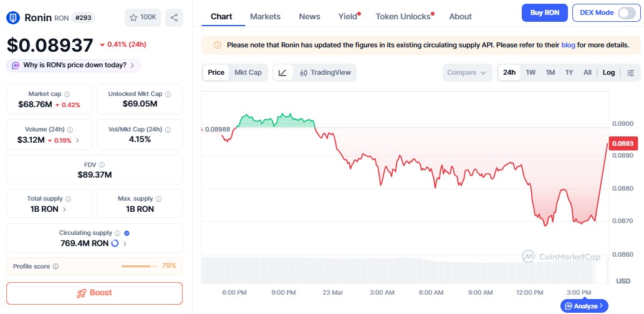Expand circulating supply details chevron

coord(125,244)
